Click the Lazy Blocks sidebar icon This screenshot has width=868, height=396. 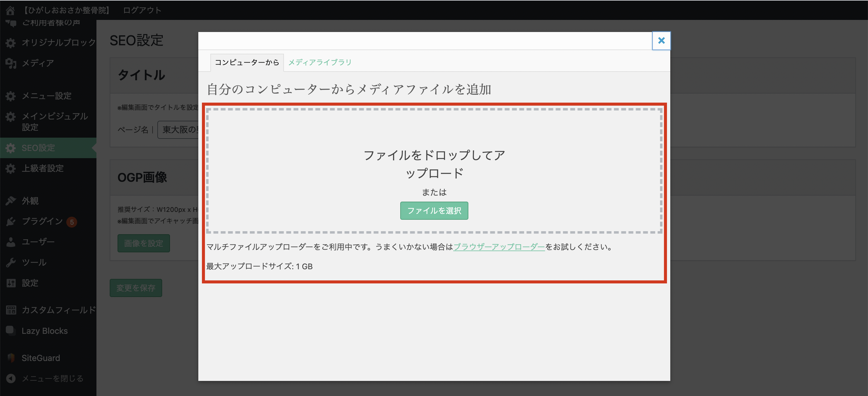pos(11,331)
